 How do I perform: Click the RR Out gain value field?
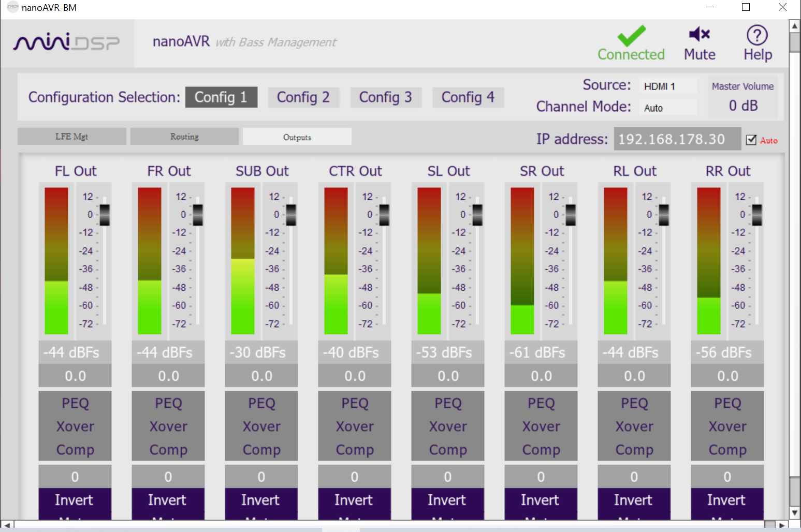click(x=727, y=376)
